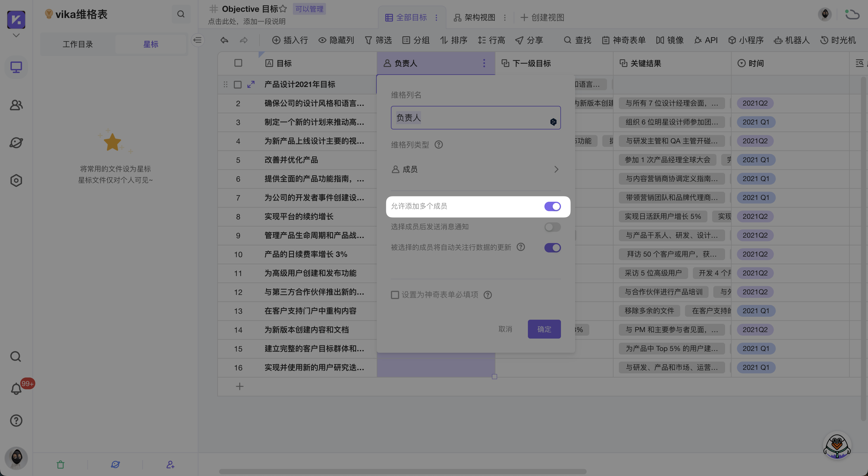Click the undo arrow icon
Viewport: 868px width, 476px height.
(x=224, y=40)
